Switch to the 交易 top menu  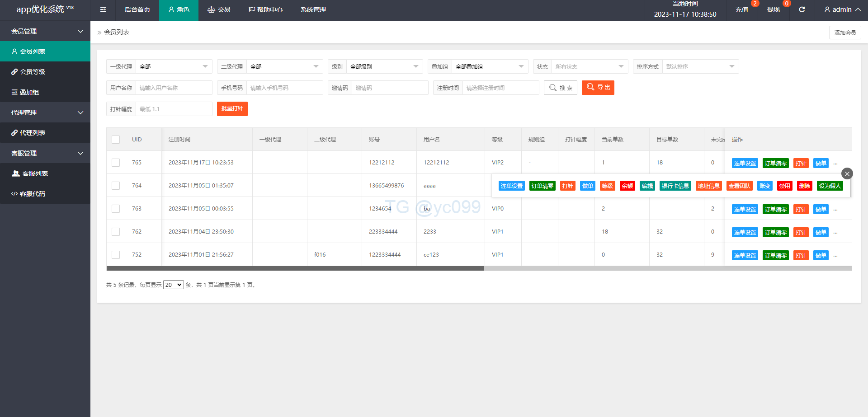click(219, 9)
